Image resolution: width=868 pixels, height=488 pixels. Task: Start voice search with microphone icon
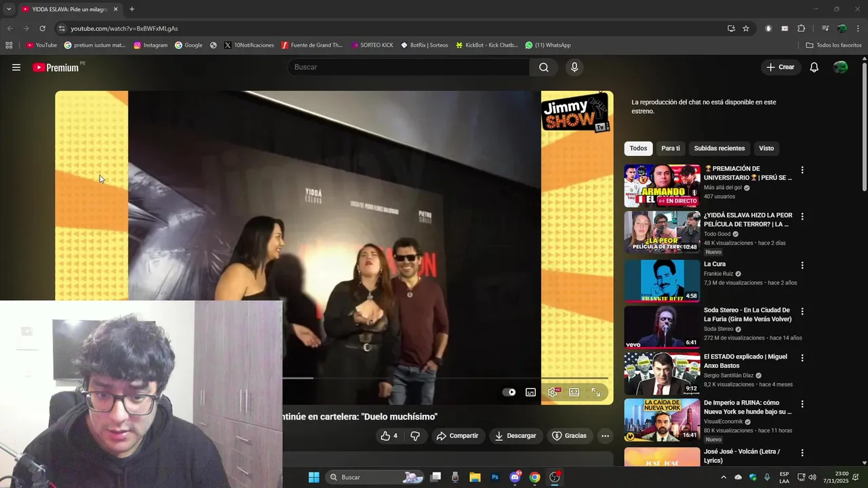pyautogui.click(x=574, y=67)
